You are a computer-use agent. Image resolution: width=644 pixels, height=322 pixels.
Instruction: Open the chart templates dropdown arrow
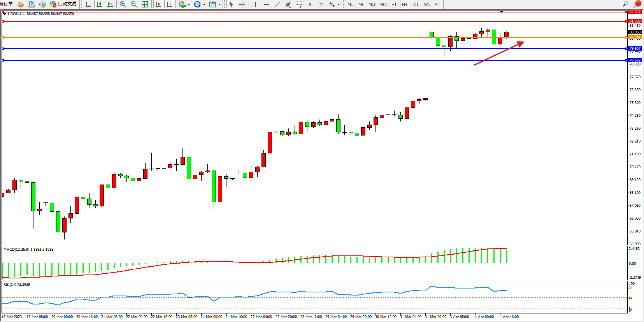point(219,5)
